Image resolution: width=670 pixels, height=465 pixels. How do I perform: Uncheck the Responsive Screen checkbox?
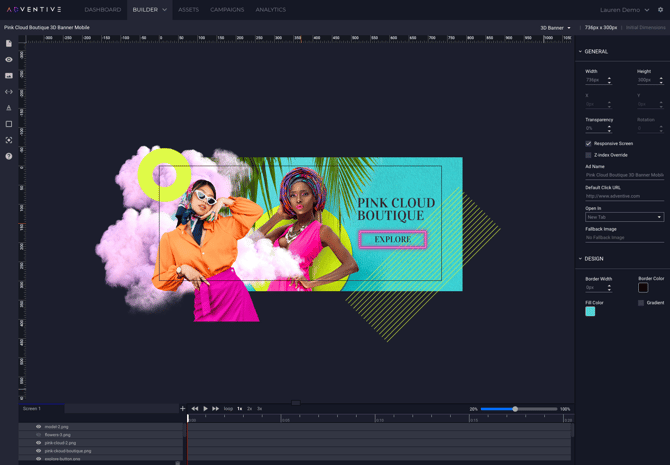tap(588, 144)
